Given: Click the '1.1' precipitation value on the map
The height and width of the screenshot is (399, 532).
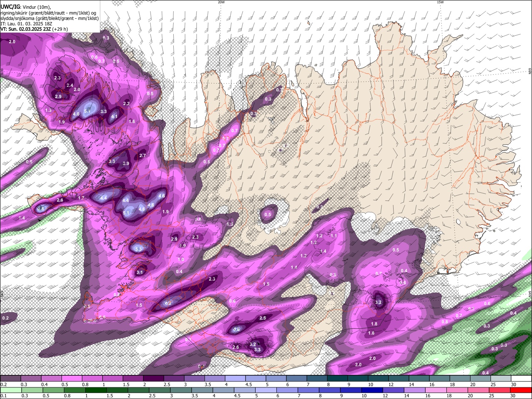Looking at the screenshot, I should point(334,236).
